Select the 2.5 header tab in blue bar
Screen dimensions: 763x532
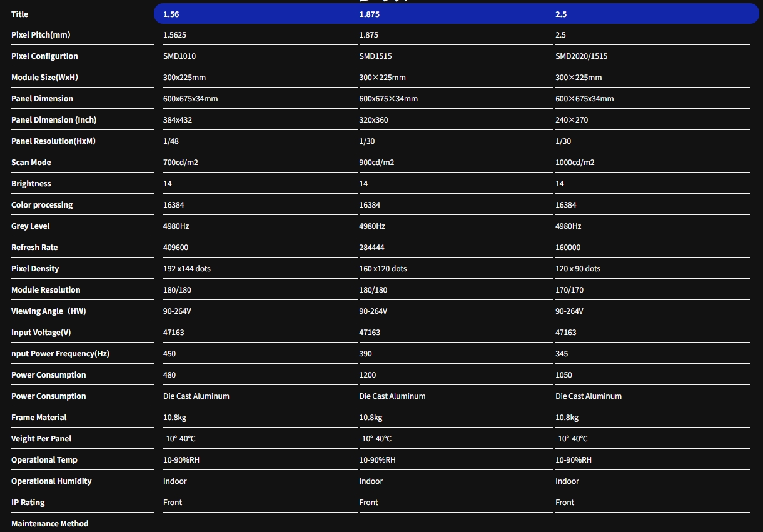pyautogui.click(x=561, y=14)
